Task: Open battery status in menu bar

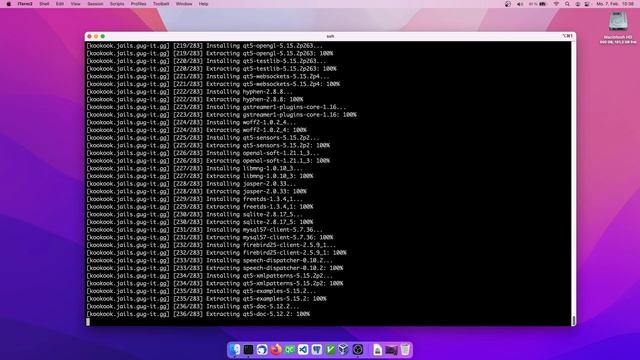Action: pos(538,4)
